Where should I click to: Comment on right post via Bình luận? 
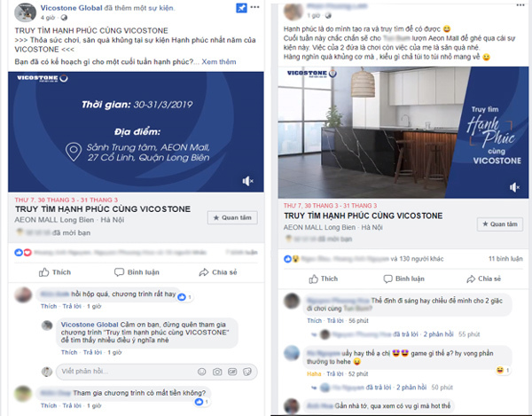coord(403,279)
